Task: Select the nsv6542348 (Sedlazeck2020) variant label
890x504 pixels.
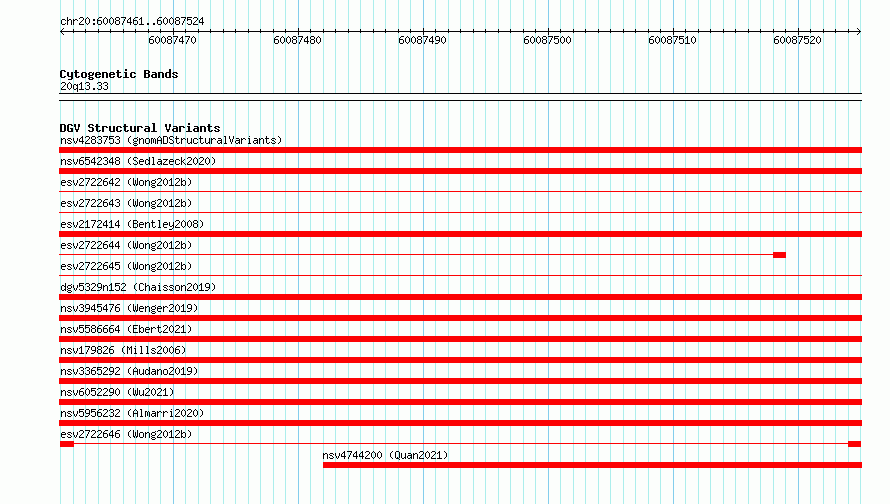Action: [138, 161]
